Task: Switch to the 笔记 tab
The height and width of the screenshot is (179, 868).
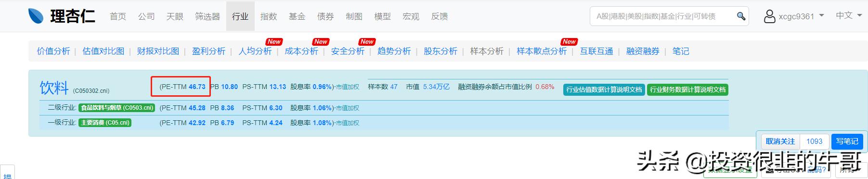Action: click(681, 51)
